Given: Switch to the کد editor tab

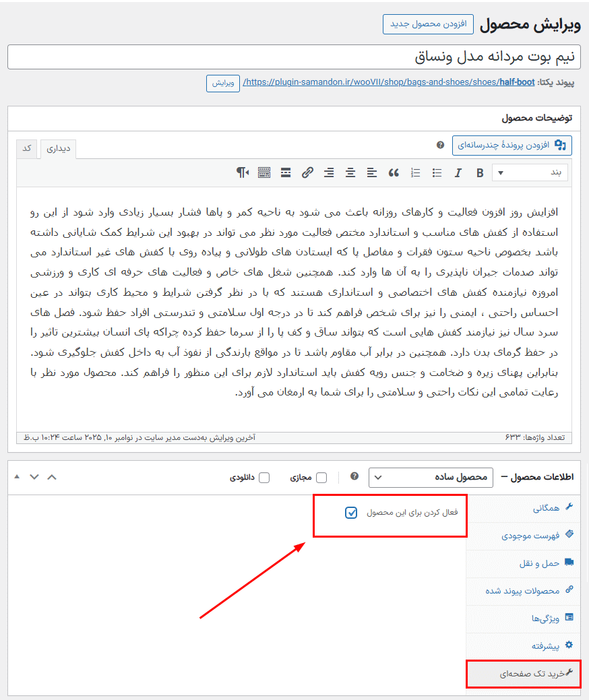Looking at the screenshot, I should point(27,148).
